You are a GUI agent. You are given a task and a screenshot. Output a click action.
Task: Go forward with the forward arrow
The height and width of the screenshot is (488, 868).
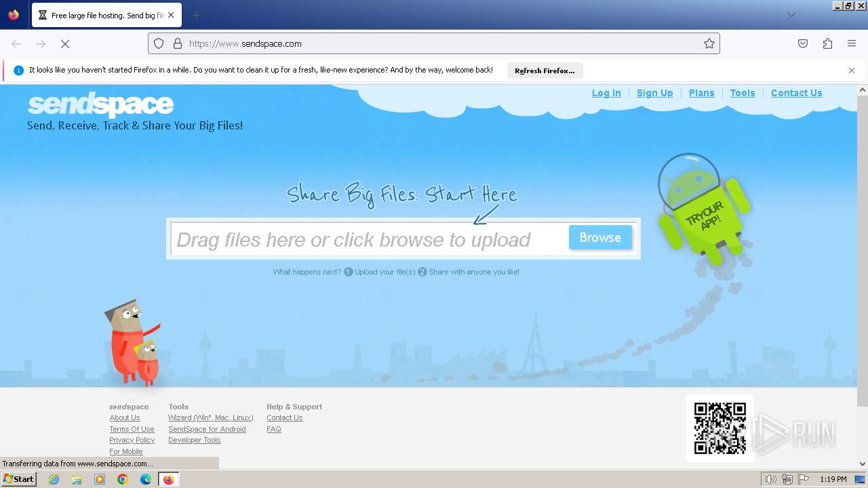pos(41,43)
